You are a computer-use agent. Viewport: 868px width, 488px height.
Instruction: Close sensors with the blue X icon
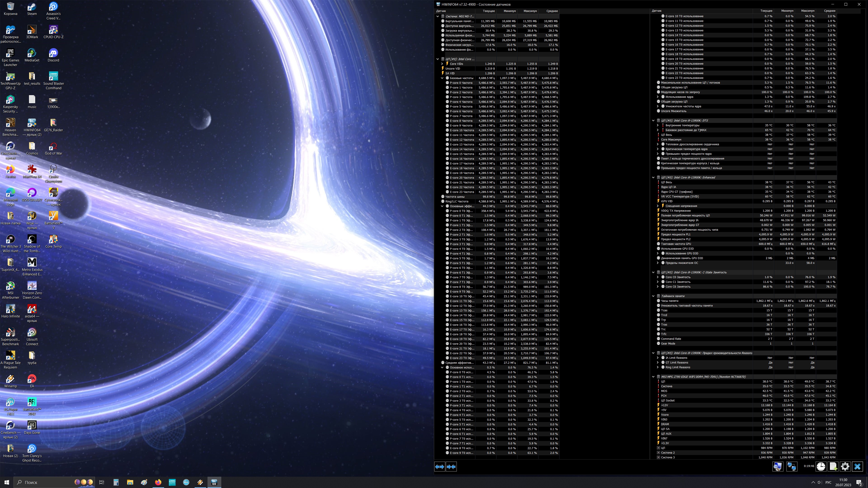tap(858, 467)
